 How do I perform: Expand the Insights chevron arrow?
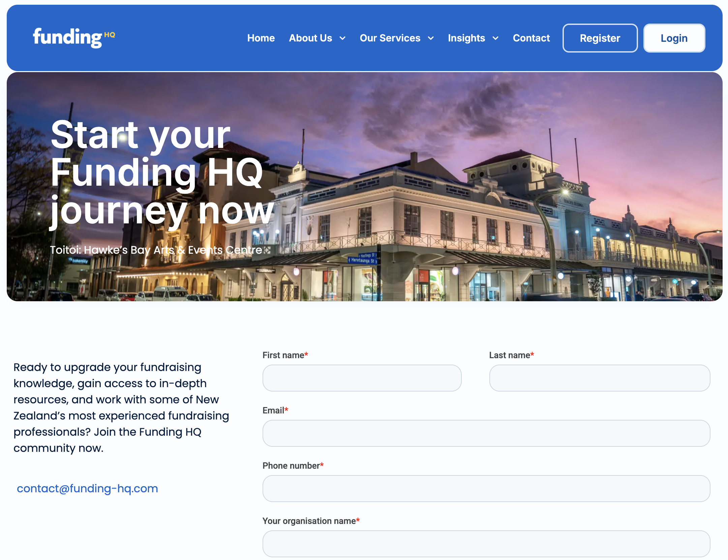(x=495, y=38)
